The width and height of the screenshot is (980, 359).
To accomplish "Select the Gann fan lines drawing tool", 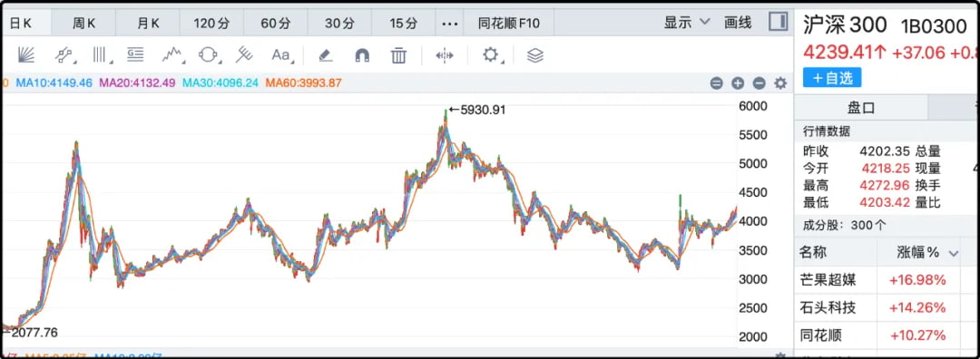I will (x=26, y=55).
